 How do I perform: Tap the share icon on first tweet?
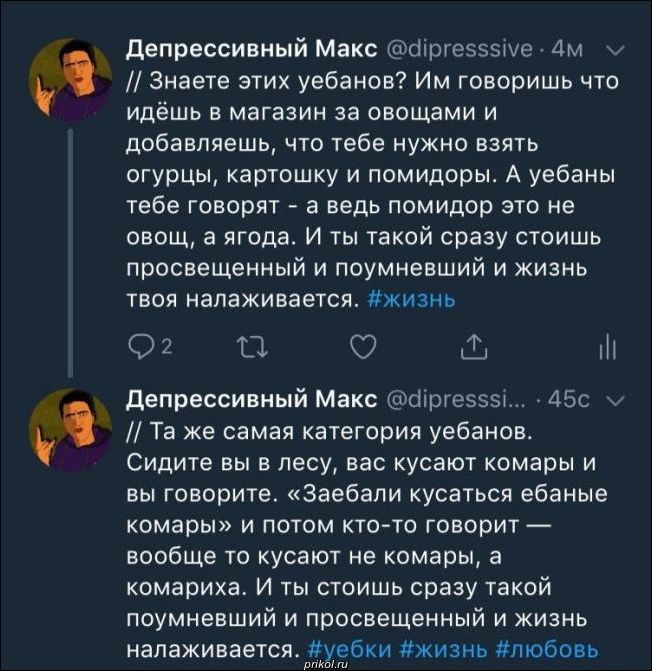coord(476,349)
